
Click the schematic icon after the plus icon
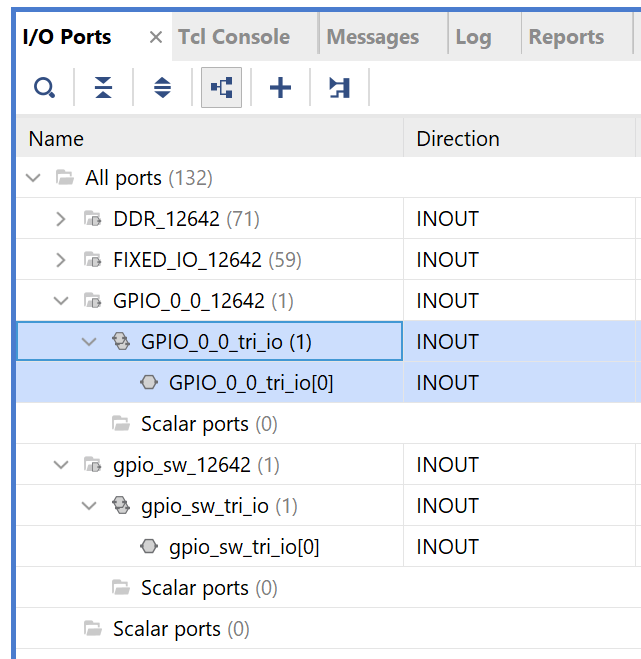click(340, 87)
